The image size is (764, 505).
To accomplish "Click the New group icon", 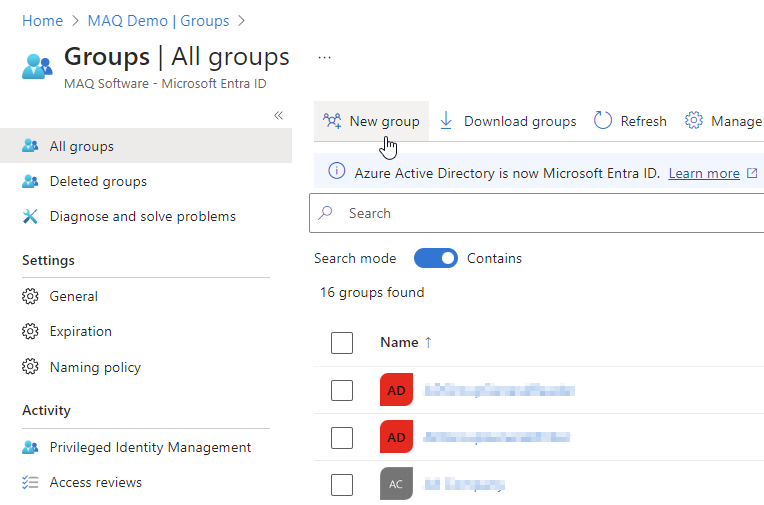I will click(332, 121).
